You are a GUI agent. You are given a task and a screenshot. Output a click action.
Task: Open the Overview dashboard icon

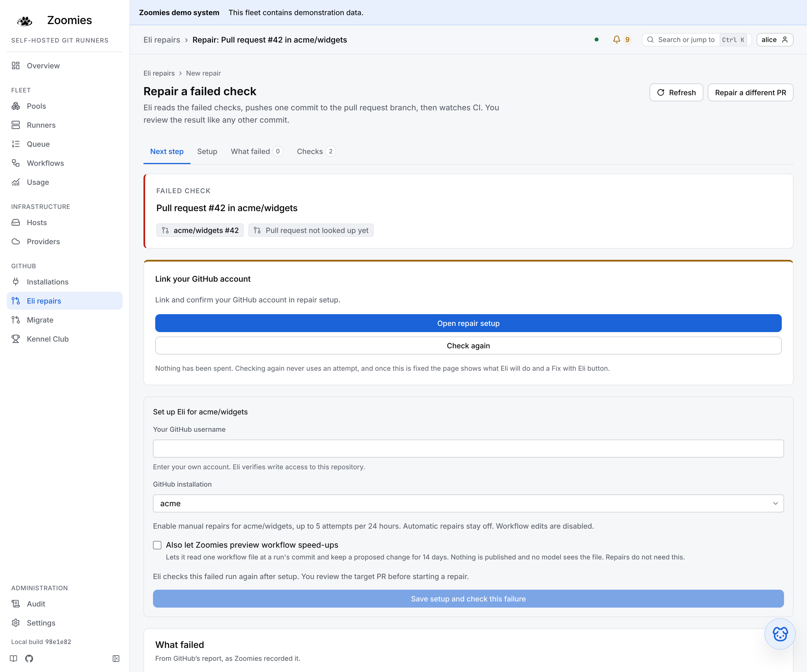coord(16,66)
